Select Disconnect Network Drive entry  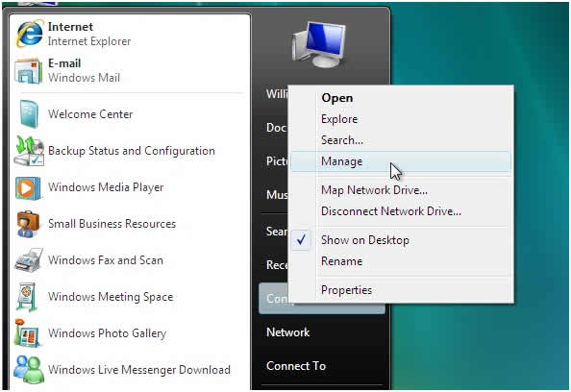(390, 211)
